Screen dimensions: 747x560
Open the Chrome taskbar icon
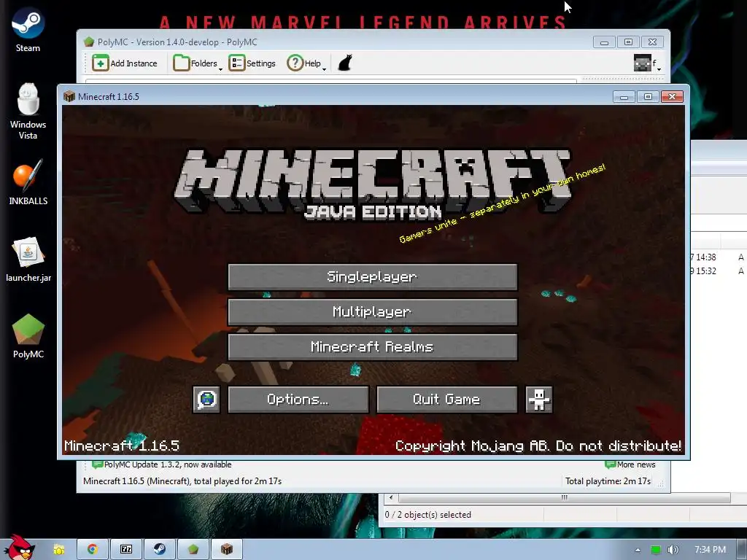93,549
